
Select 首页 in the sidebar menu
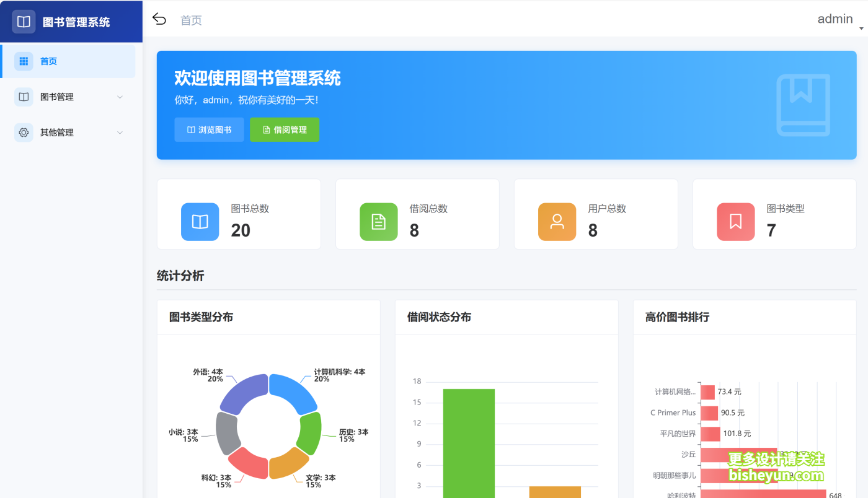48,61
